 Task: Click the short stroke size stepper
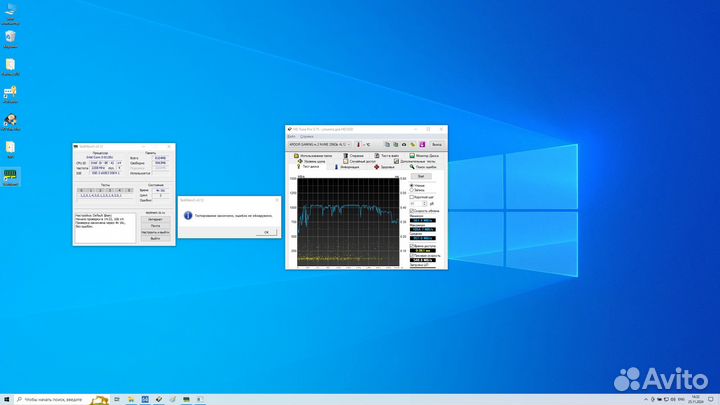click(x=425, y=203)
